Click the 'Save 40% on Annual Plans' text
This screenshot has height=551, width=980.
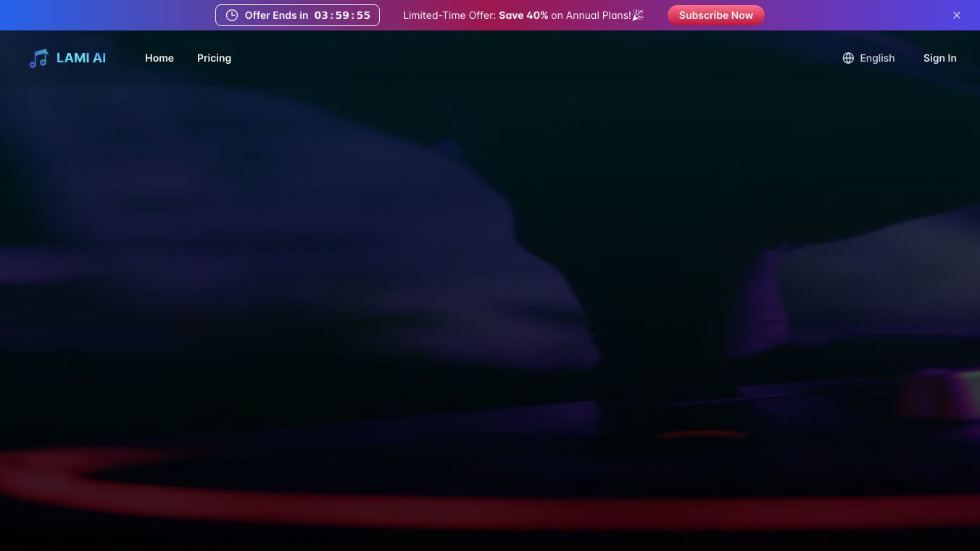564,15
